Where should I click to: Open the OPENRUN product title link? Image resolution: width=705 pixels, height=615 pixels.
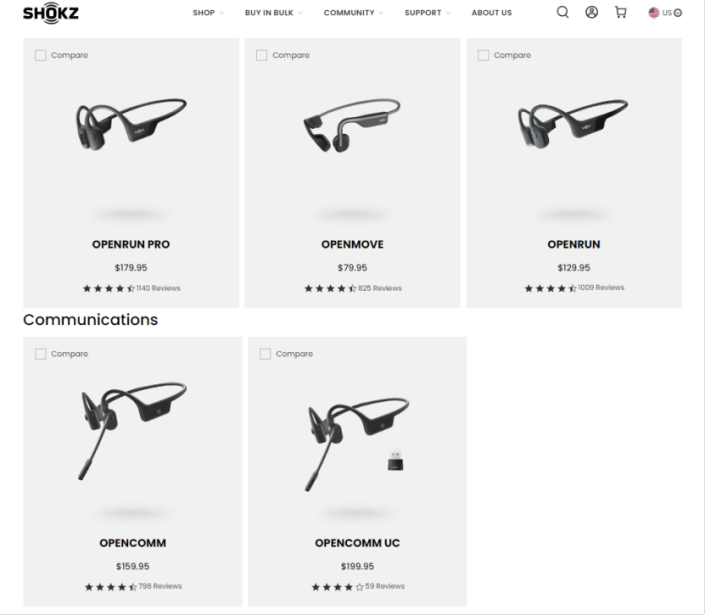click(574, 244)
